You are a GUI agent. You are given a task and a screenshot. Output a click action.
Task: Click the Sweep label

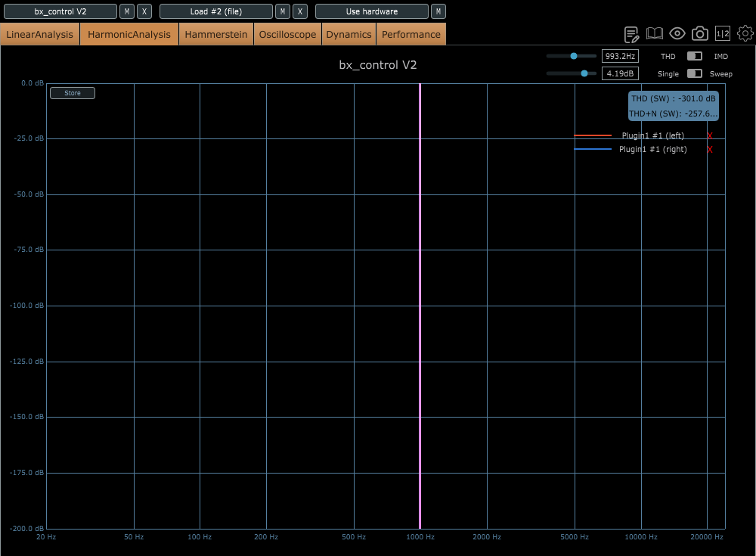coord(720,74)
